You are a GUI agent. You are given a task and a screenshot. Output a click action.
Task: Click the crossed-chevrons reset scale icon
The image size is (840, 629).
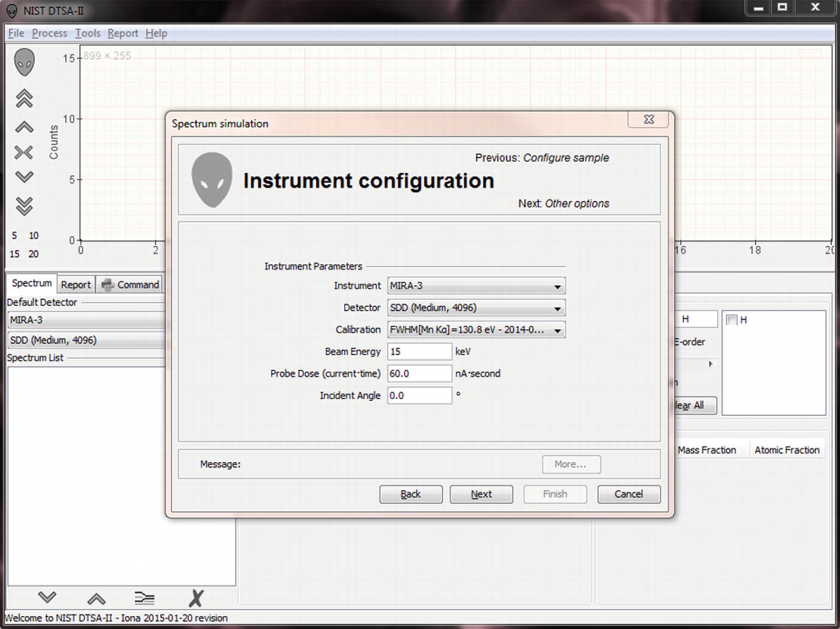[x=24, y=152]
